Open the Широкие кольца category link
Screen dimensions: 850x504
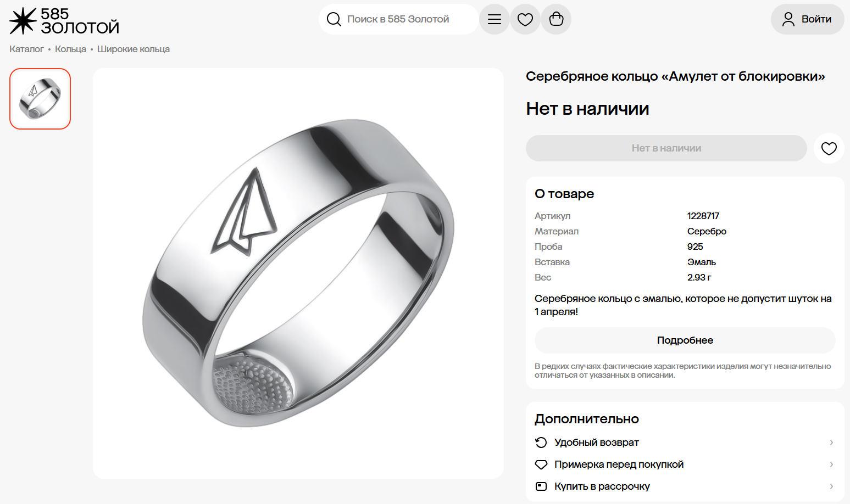pos(133,49)
